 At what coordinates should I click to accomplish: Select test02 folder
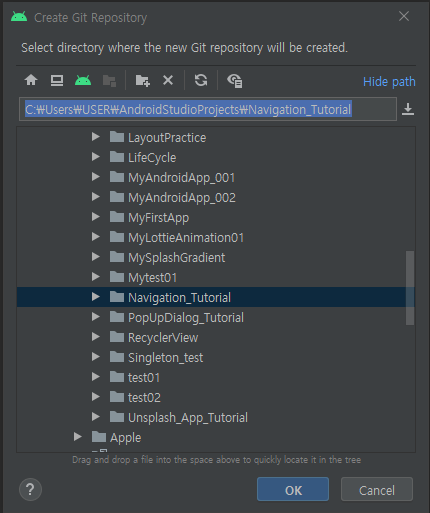click(144, 398)
